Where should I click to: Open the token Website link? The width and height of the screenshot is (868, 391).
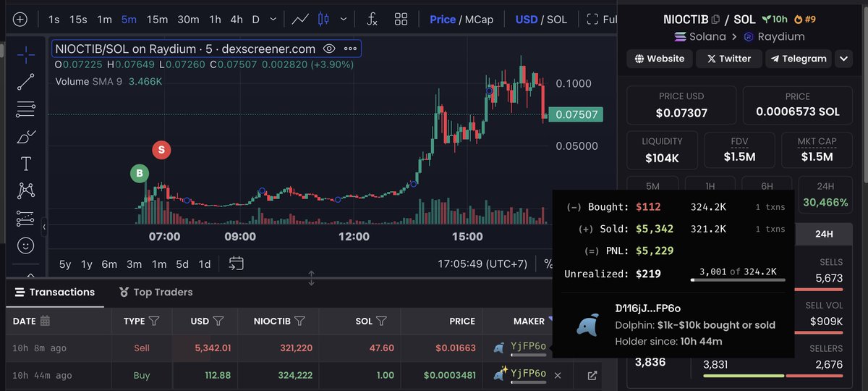pos(659,59)
